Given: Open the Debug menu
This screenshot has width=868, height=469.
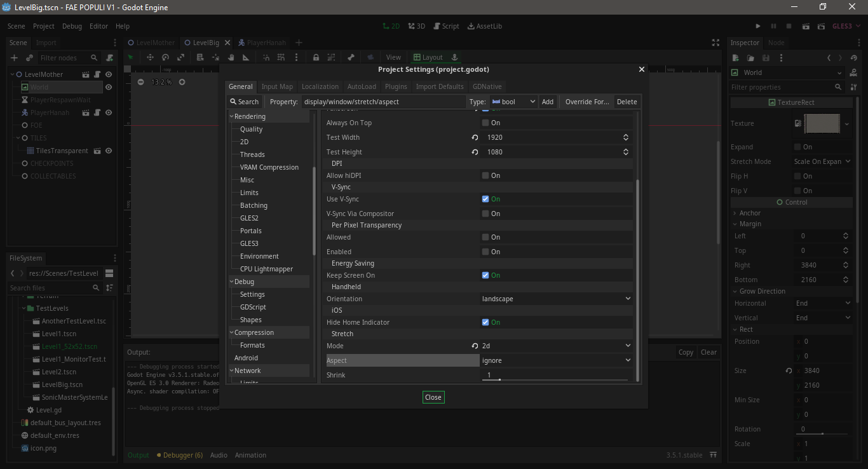Looking at the screenshot, I should [x=72, y=26].
